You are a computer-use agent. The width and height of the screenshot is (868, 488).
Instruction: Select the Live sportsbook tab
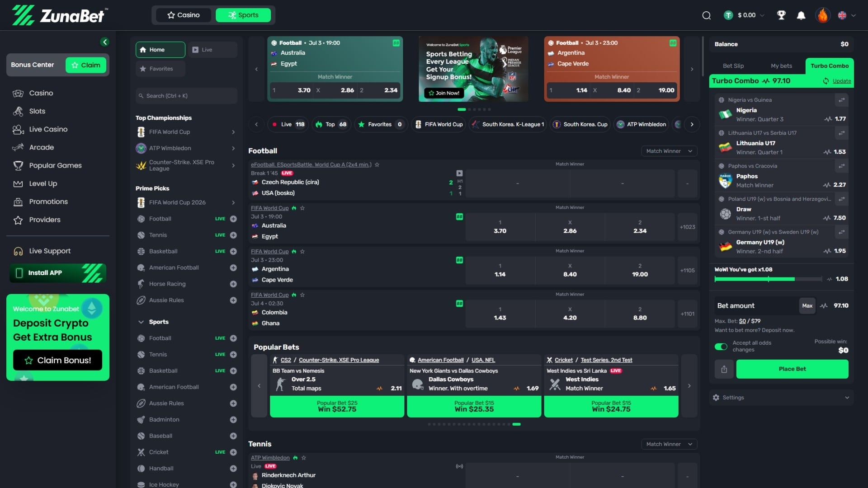point(212,50)
